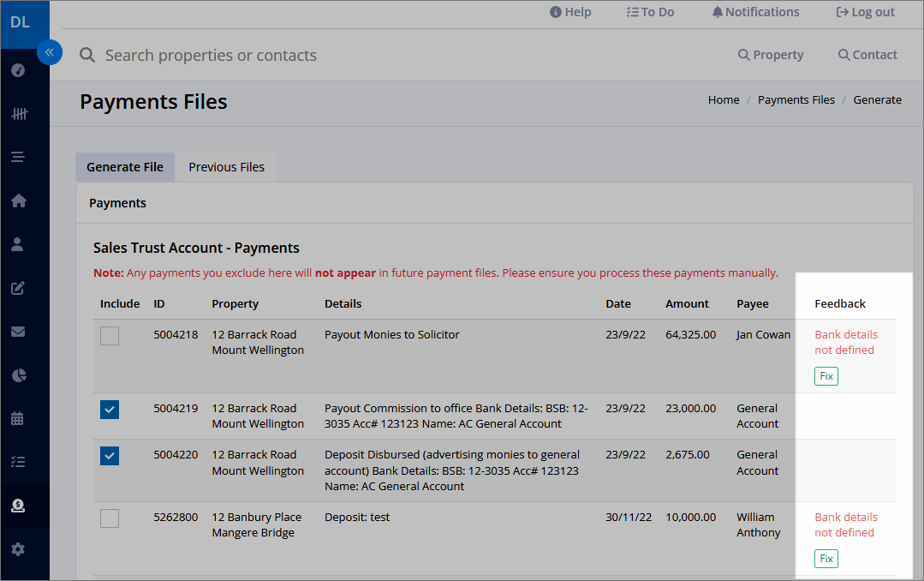Click the dollar payments icon in sidebar
Screen dimensions: 924x581
tap(18, 506)
